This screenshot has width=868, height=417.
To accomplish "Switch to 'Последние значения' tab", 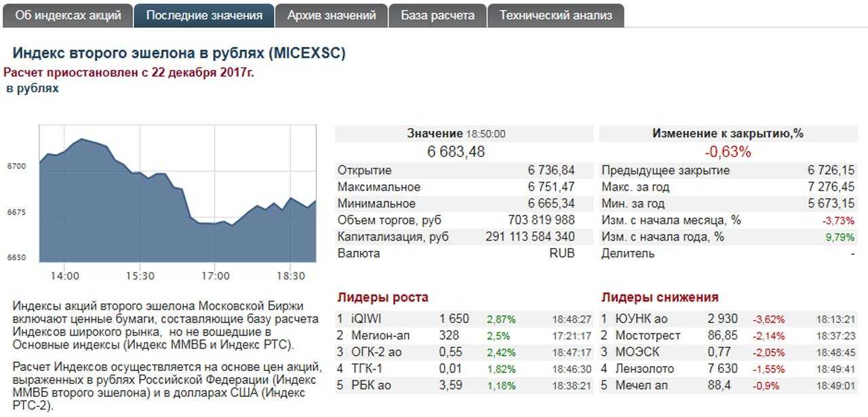I will (x=204, y=15).
